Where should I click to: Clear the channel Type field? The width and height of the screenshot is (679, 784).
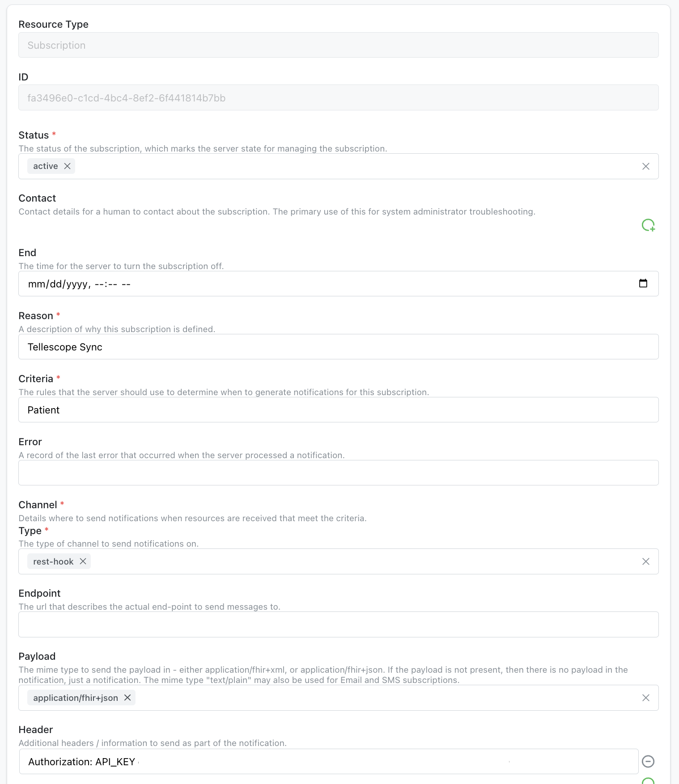click(645, 561)
